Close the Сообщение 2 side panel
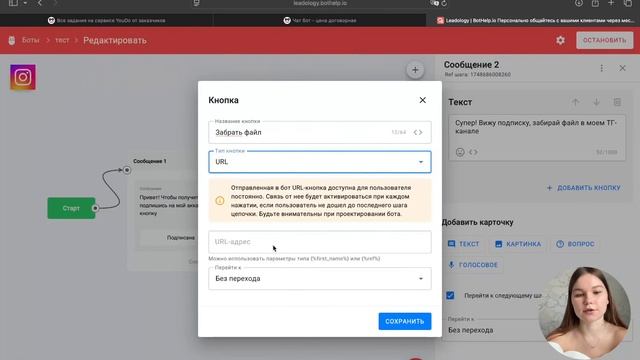This screenshot has width=640, height=360. pyautogui.click(x=622, y=68)
